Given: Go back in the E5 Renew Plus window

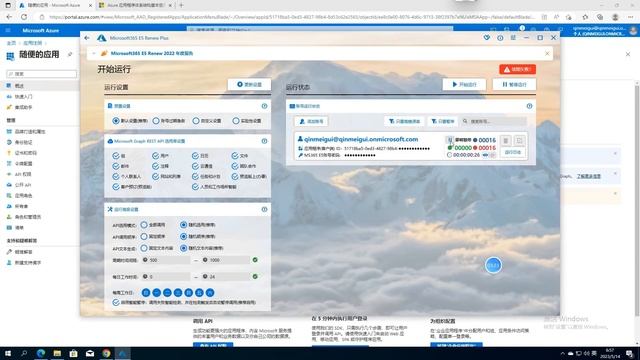Looking at the screenshot, I should click(x=87, y=38).
